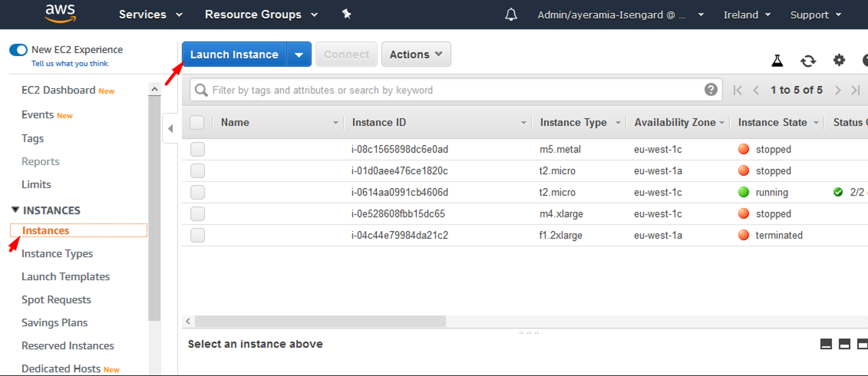
Task: Click the pin shortcut icon in header
Action: coord(346,14)
